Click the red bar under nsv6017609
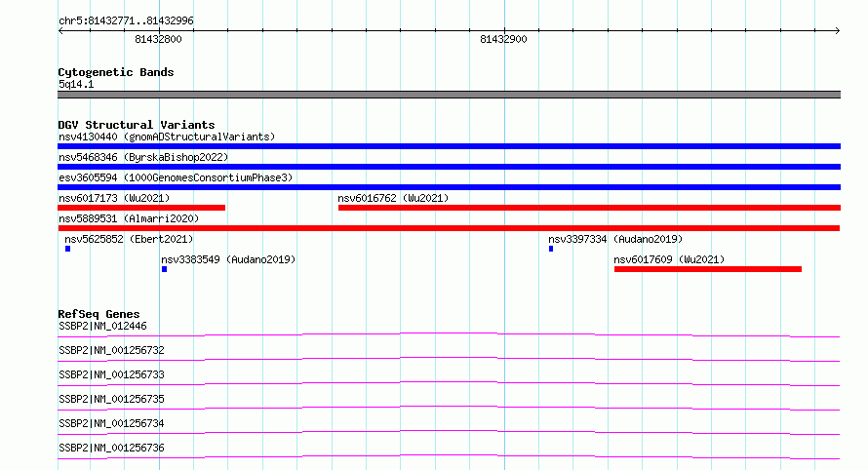 (x=708, y=269)
